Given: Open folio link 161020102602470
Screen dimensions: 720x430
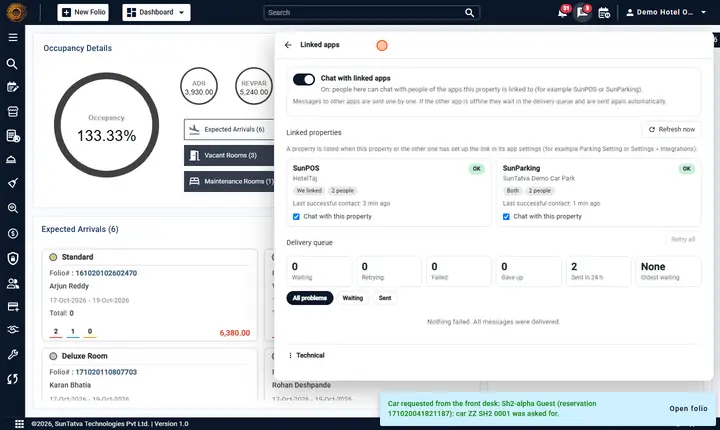Looking at the screenshot, I should coord(106,273).
